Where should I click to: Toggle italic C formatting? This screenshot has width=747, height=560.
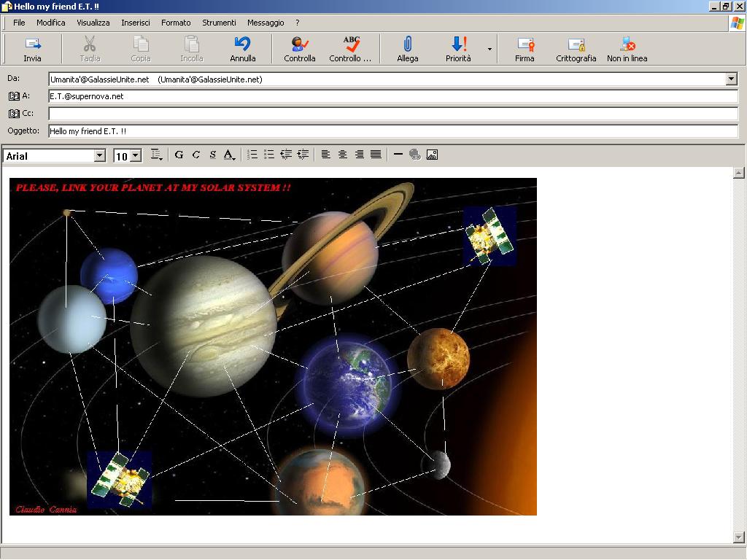tap(196, 155)
